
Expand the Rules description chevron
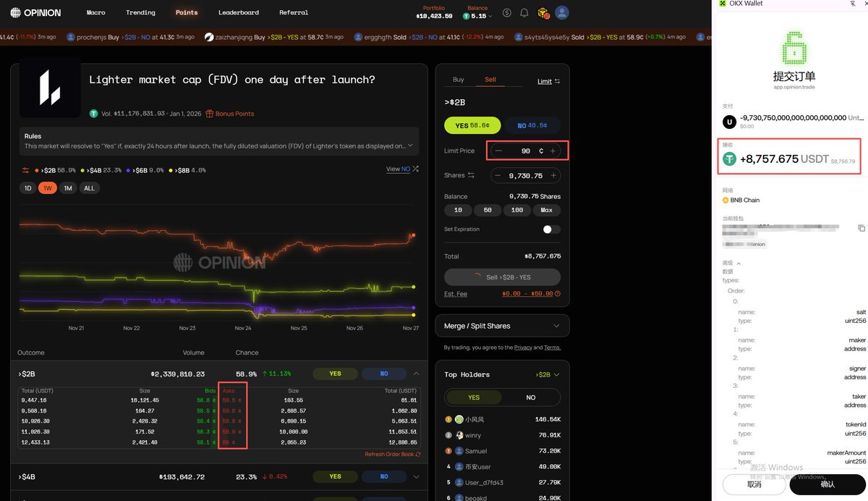coord(411,145)
